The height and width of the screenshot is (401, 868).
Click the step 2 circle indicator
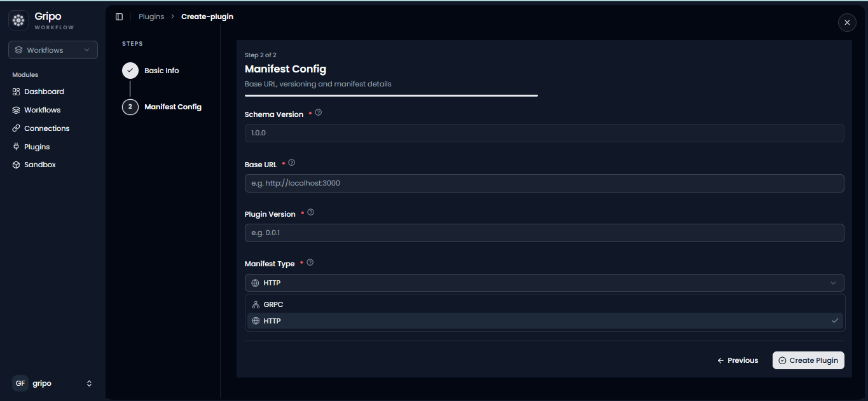(x=130, y=107)
